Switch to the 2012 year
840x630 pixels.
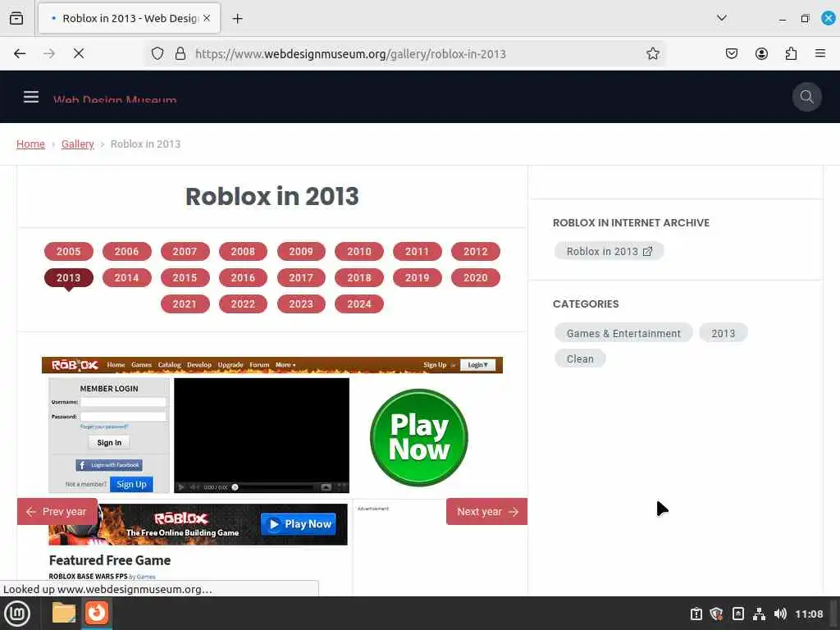coord(476,251)
